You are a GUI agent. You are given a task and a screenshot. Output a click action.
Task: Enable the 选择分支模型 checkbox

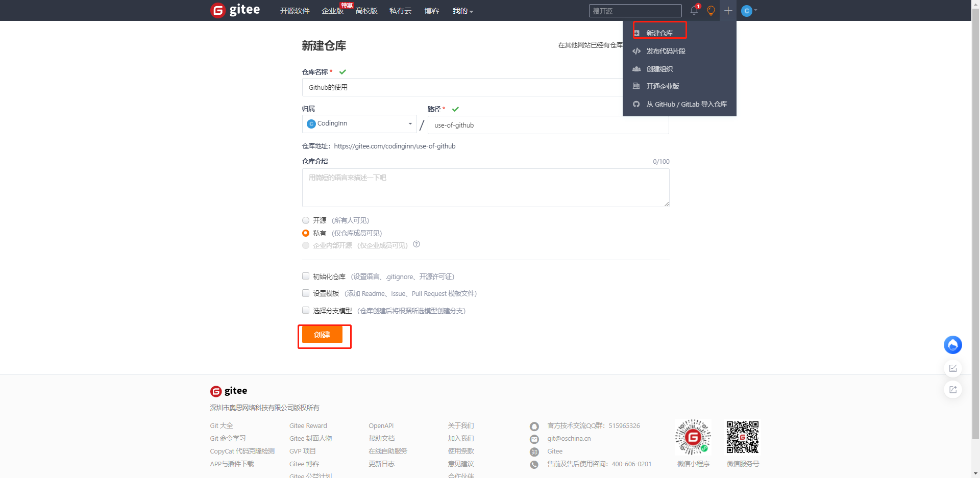click(306, 310)
